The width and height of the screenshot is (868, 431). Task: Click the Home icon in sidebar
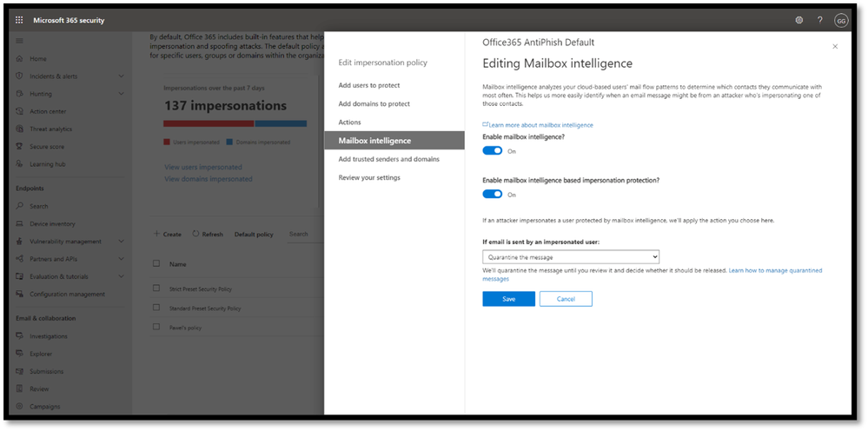(x=19, y=58)
